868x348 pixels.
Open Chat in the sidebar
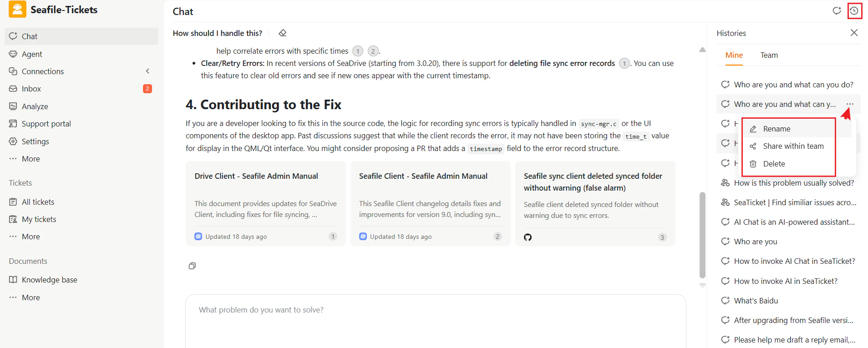click(x=81, y=36)
